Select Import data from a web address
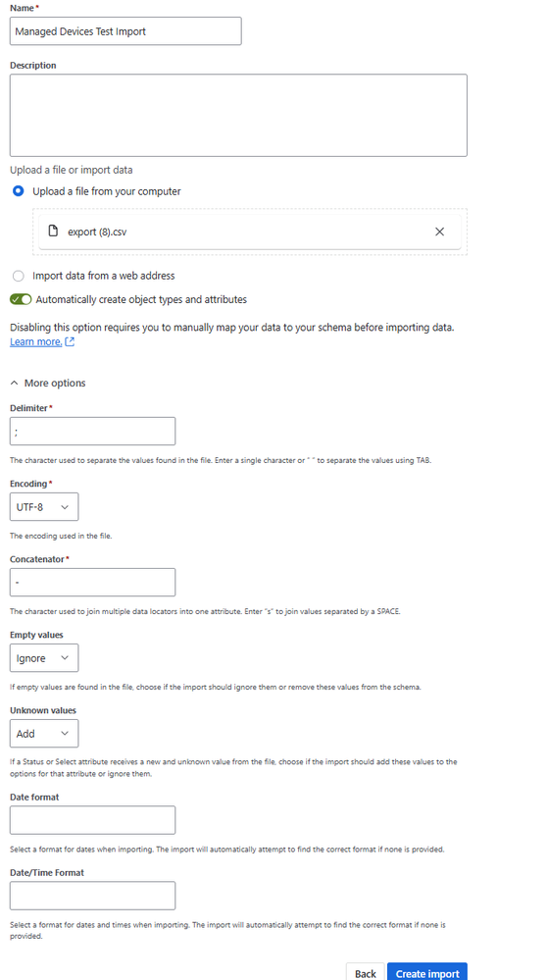 coord(19,276)
